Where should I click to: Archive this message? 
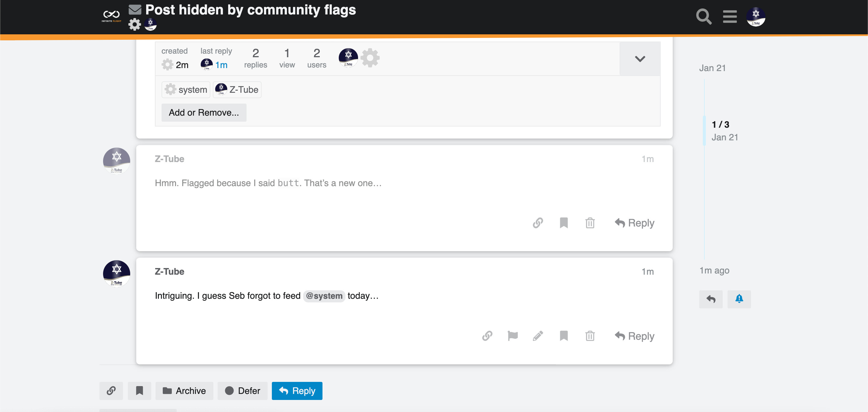pos(184,390)
